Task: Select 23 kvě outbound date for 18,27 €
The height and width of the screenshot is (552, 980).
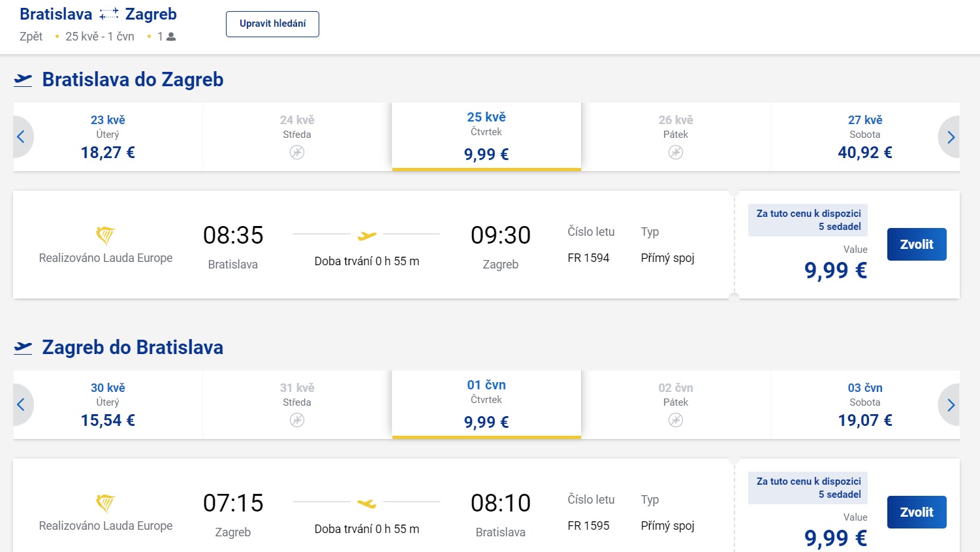Action: click(x=108, y=137)
